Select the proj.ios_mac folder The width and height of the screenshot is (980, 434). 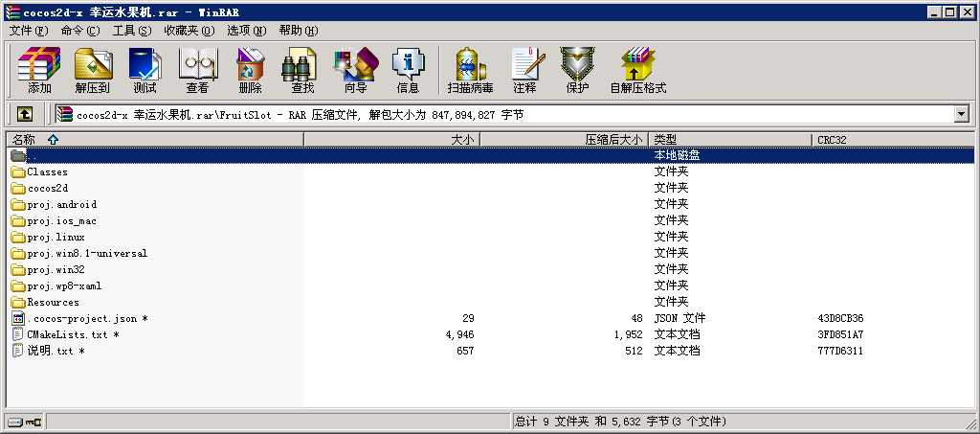(x=62, y=220)
